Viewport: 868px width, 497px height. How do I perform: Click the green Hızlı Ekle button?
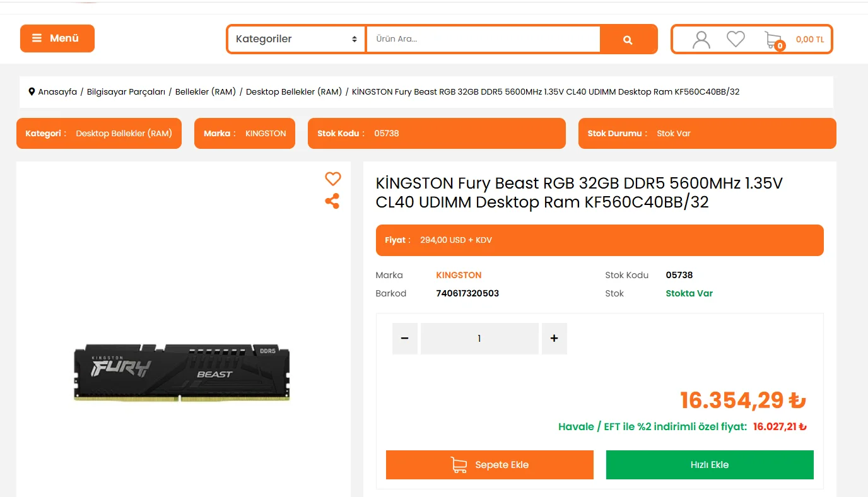[710, 465]
